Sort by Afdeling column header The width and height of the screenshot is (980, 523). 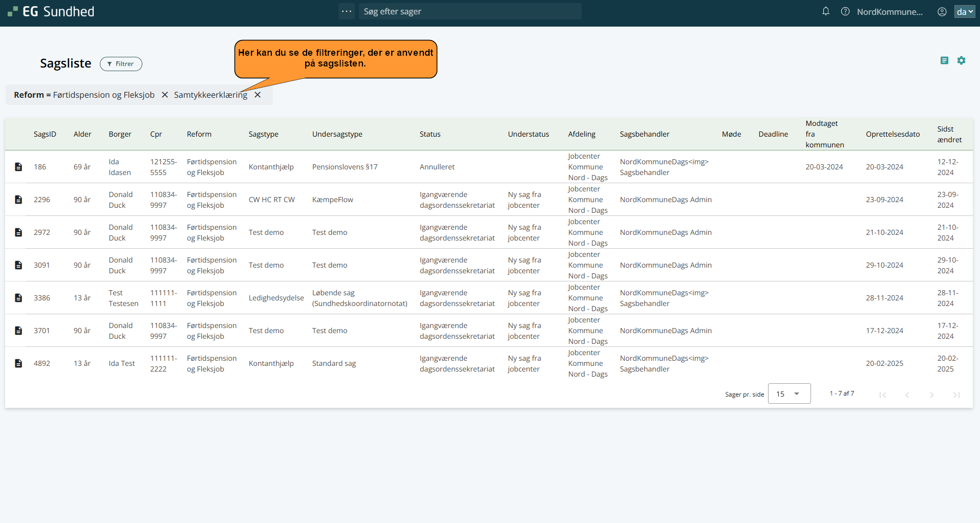pos(582,134)
